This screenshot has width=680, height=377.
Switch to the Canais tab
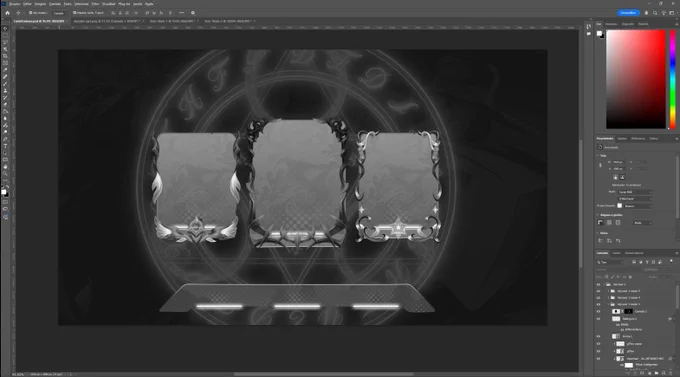(616, 253)
